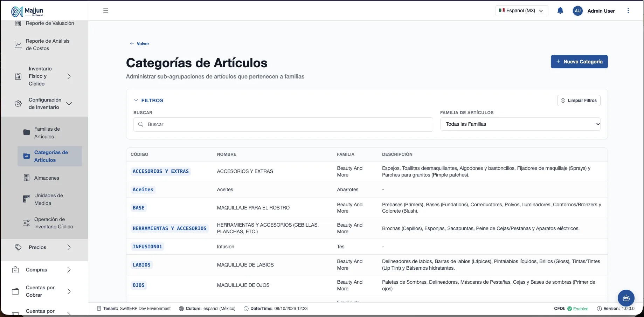This screenshot has height=317, width=644.
Task: Click the Cuentas por Cobrar wallet icon
Action: (x=15, y=291)
